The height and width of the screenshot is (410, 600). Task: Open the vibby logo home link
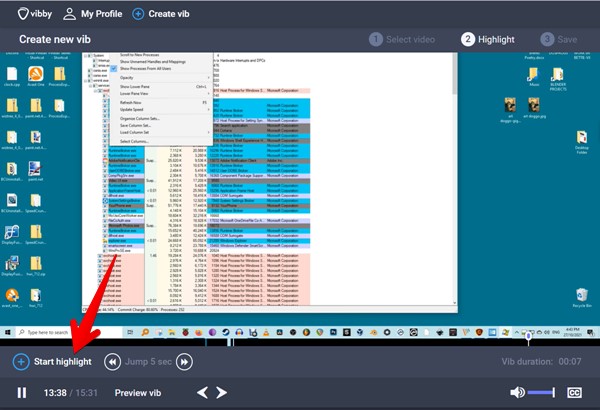pyautogui.click(x=34, y=14)
